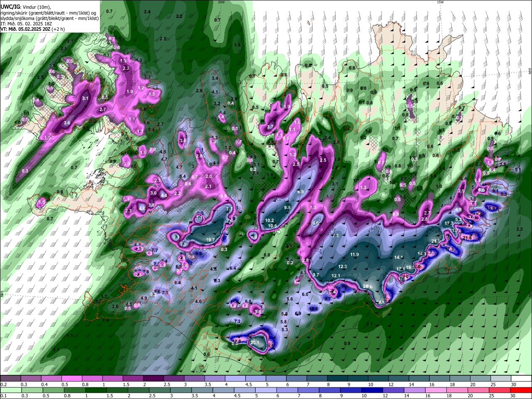Image resolution: width=532 pixels, height=399 pixels.
Task: Click the 25.1 precipitation value
Action: (x=255, y=342)
